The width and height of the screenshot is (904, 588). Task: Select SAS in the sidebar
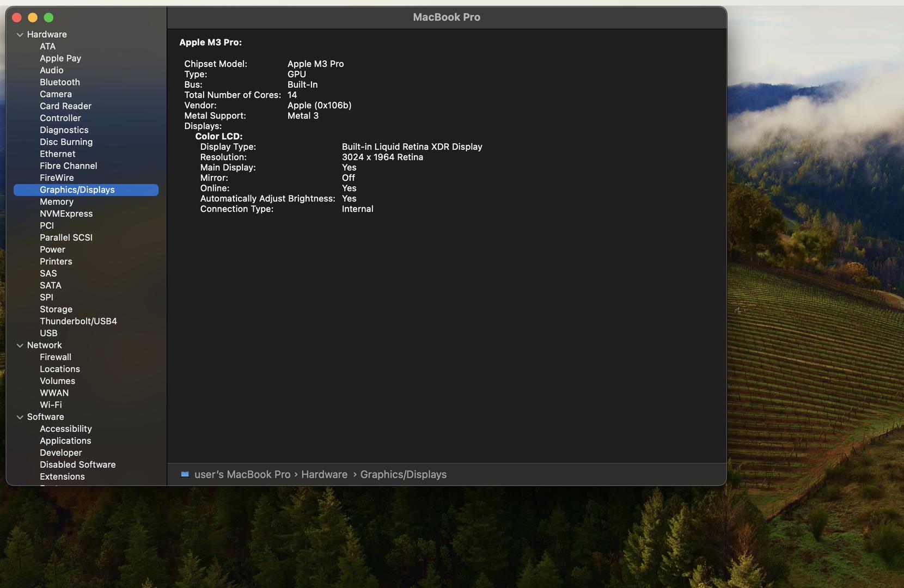tap(48, 274)
